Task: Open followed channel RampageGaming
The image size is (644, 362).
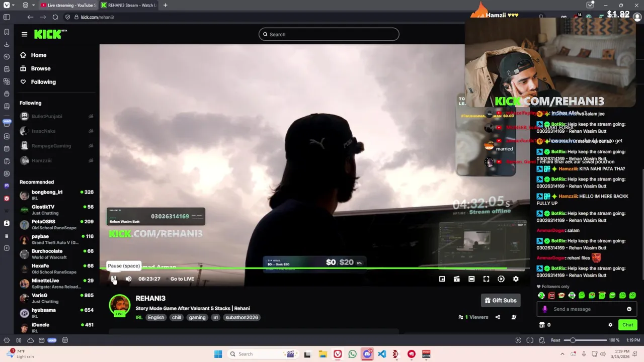Action: point(56,146)
